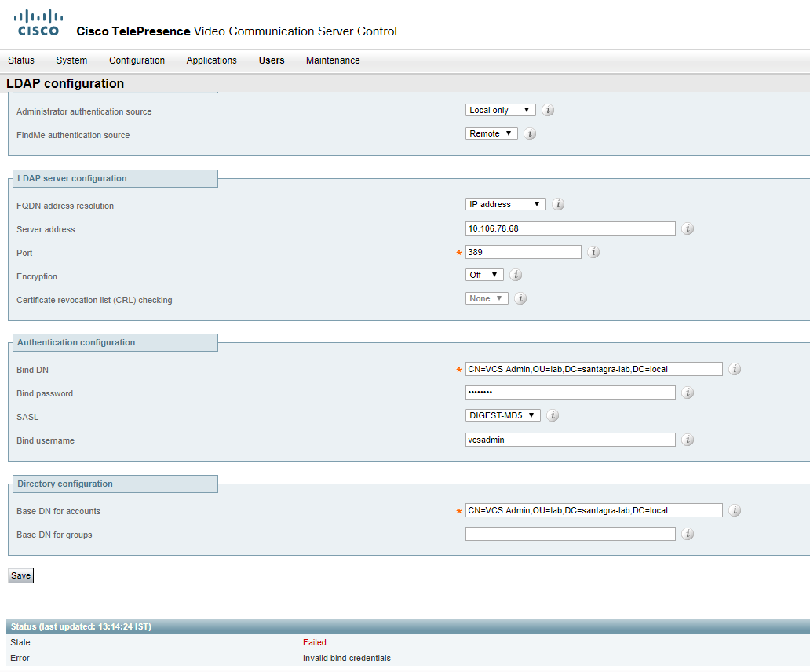Focus the Port input field

[524, 252]
